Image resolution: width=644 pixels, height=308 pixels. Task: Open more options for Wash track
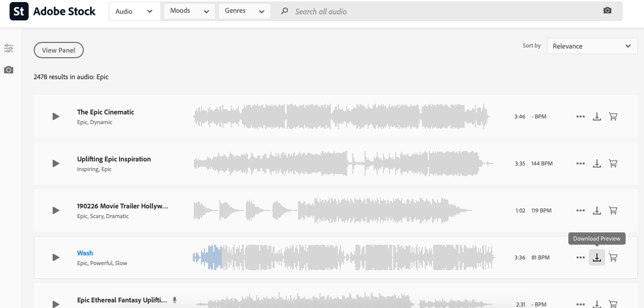coord(580,257)
